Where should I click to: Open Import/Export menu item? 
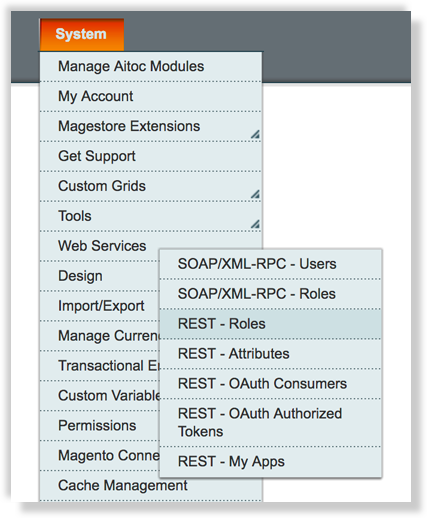(100, 306)
